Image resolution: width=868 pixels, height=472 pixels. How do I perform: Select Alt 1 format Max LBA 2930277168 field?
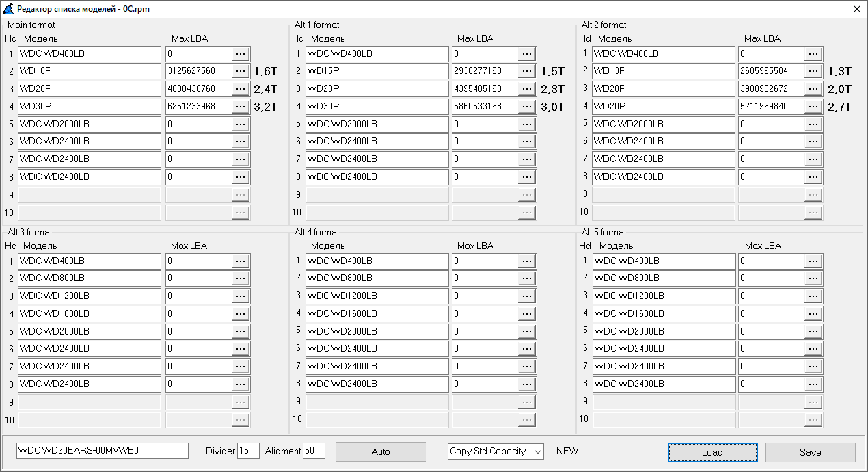(485, 71)
